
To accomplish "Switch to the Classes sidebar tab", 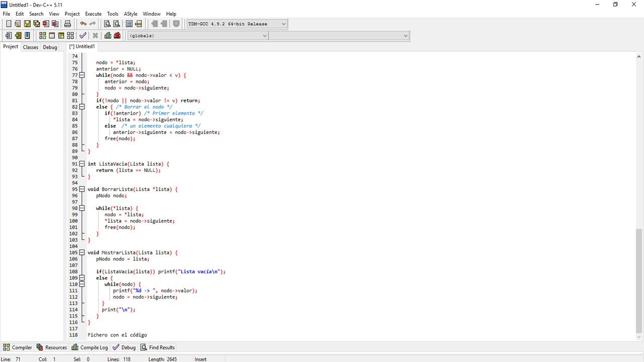I will (x=30, y=47).
